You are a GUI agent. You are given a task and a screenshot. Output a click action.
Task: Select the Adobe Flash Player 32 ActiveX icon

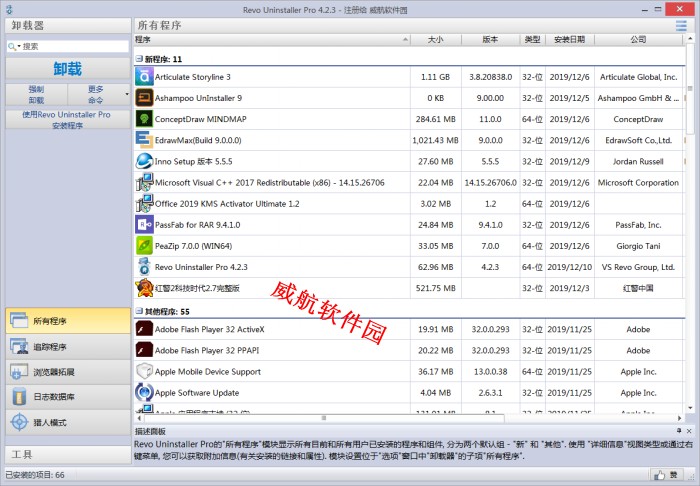(144, 329)
